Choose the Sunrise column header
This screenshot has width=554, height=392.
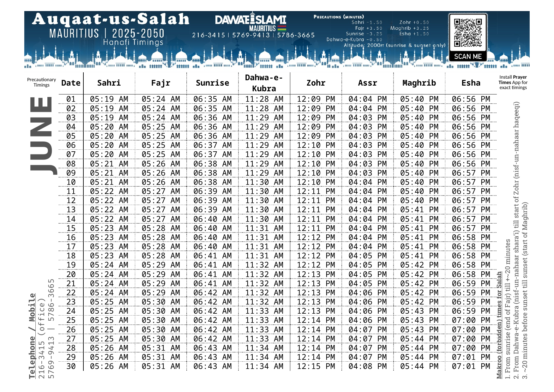212,83
